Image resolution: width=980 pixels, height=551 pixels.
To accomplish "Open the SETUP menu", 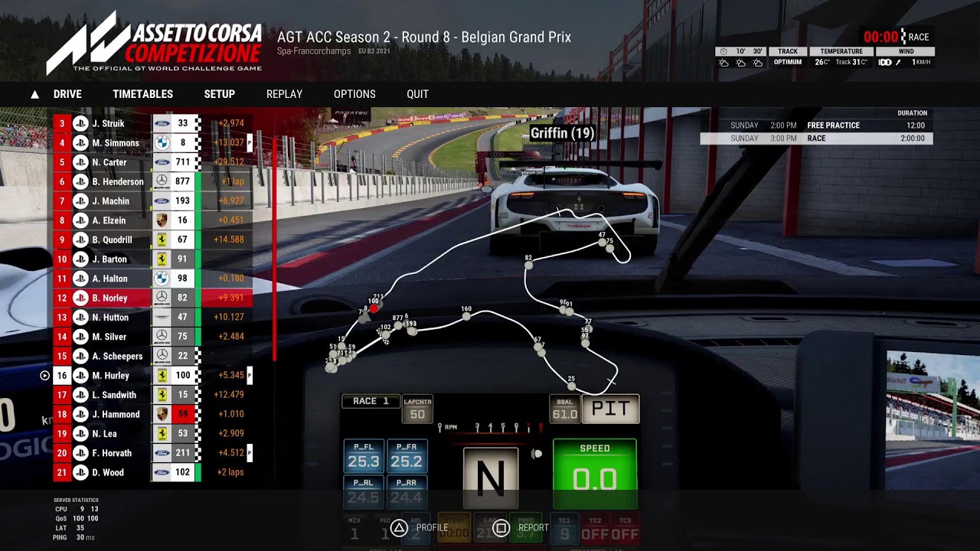I will click(x=220, y=94).
